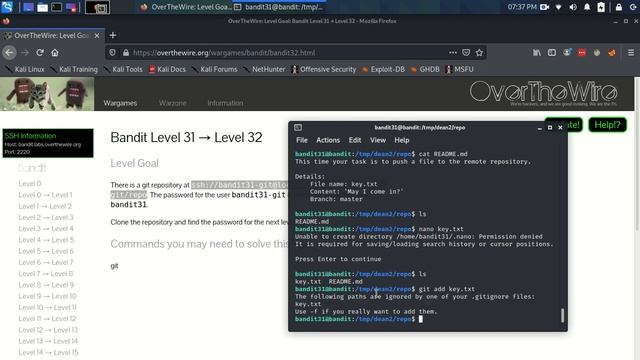
Task: Open Kali Docs bookmark
Action: coord(167,69)
